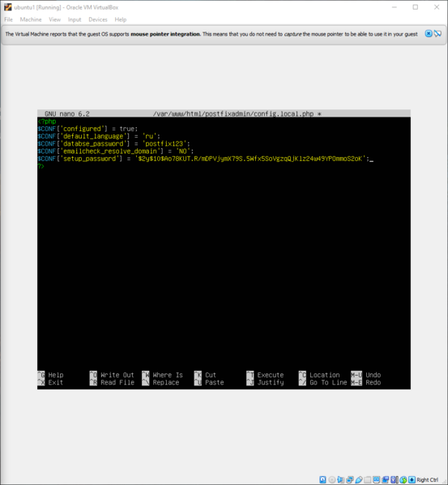448x485 pixels.
Task: Open the File menu
Action: pyautogui.click(x=8, y=19)
